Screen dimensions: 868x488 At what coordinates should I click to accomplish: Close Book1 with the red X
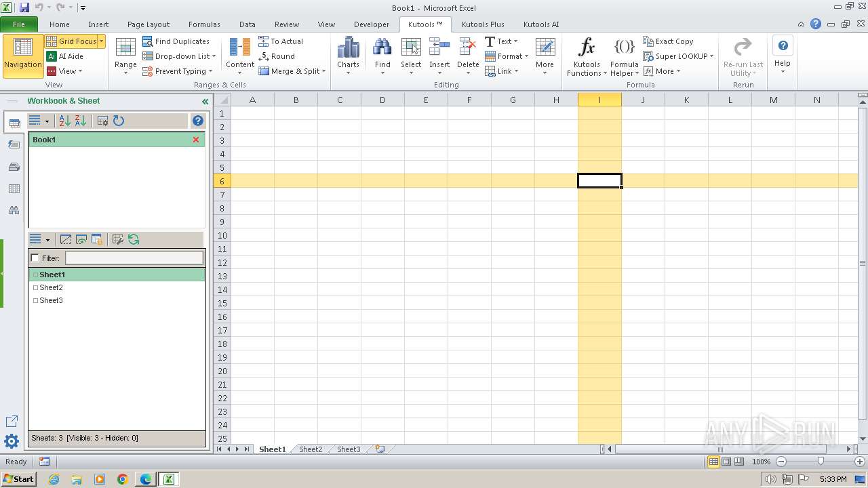tap(196, 140)
